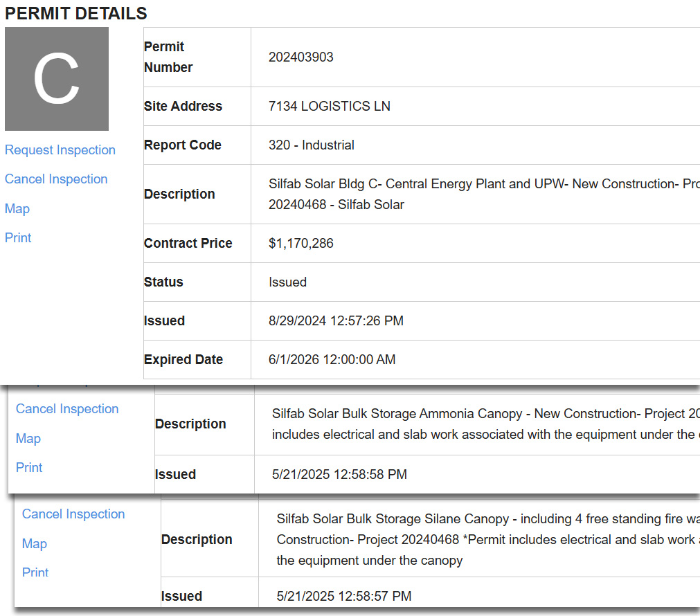Click the 8/29/2024 issued date
This screenshot has height=616, width=700.
[336, 321]
